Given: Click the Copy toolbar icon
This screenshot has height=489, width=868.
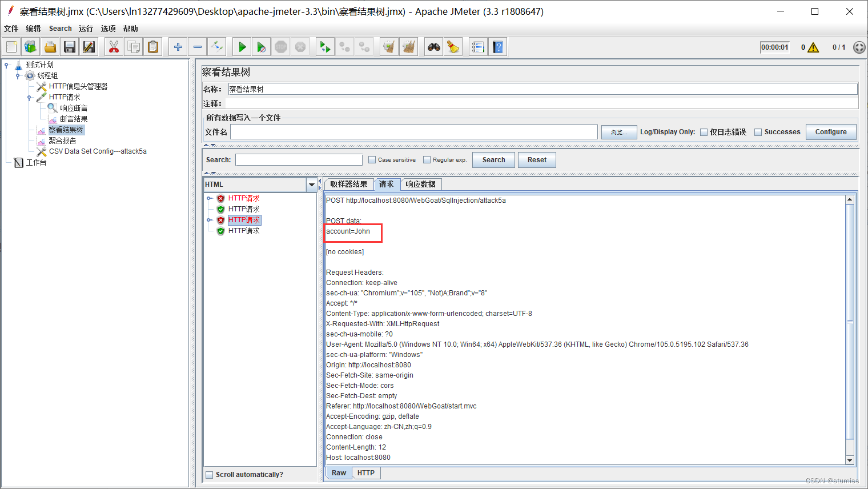Looking at the screenshot, I should point(134,47).
